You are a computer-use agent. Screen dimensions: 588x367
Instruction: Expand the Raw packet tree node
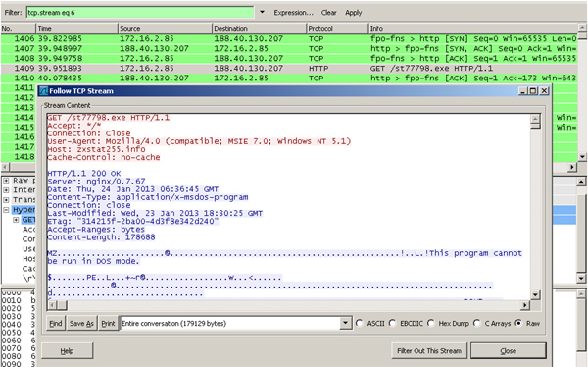click(x=7, y=181)
